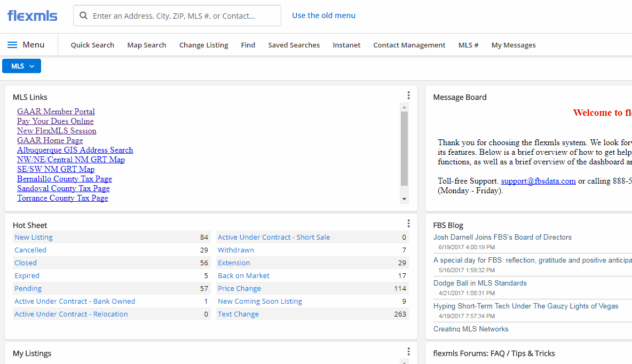Expand the blue MLS dropdown button
Image resolution: width=632 pixels, height=364 pixels.
click(x=21, y=66)
